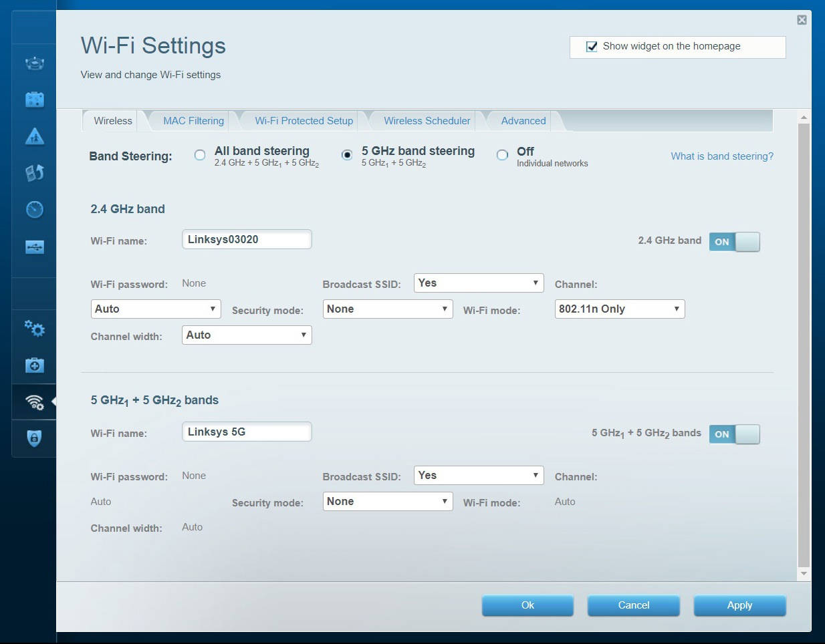Click Wi-Fi name field Linksys 5G

[247, 432]
